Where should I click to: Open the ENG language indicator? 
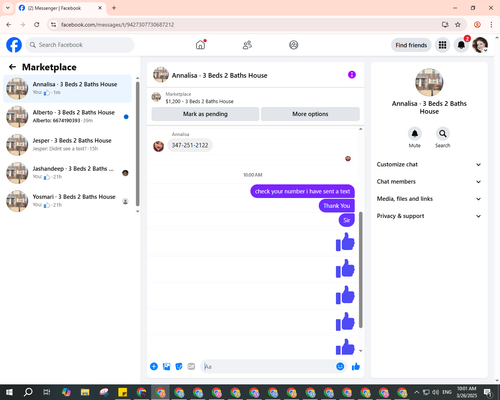tap(447, 392)
